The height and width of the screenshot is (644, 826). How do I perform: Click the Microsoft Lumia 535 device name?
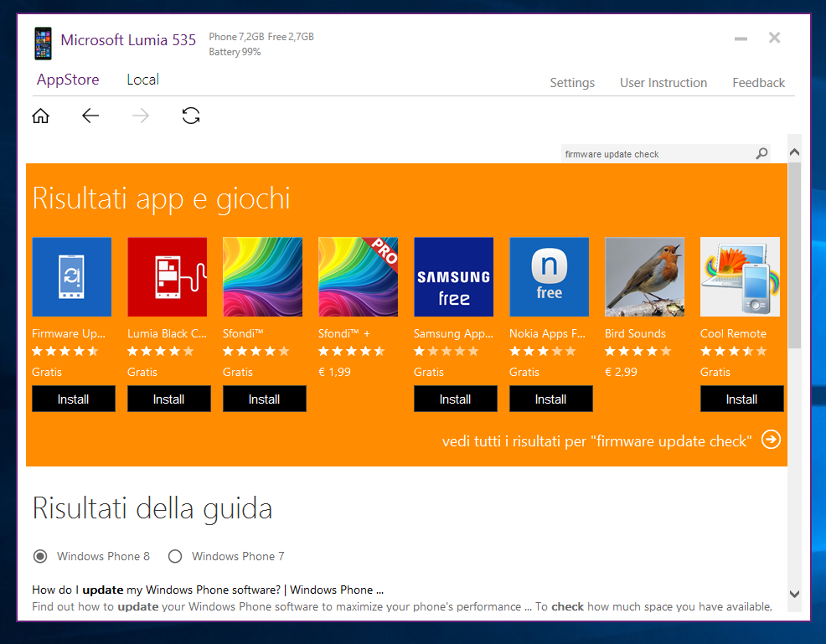click(x=128, y=40)
